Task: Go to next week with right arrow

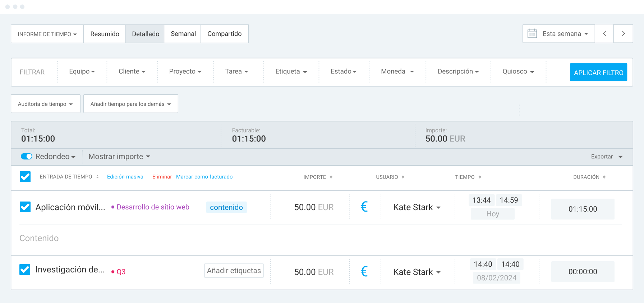Action: 623,33
